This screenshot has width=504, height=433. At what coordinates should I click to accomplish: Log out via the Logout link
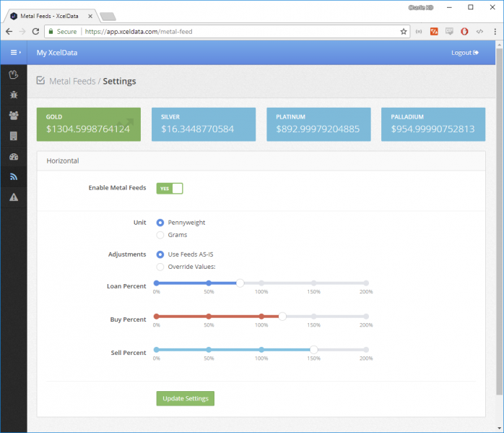tap(465, 53)
